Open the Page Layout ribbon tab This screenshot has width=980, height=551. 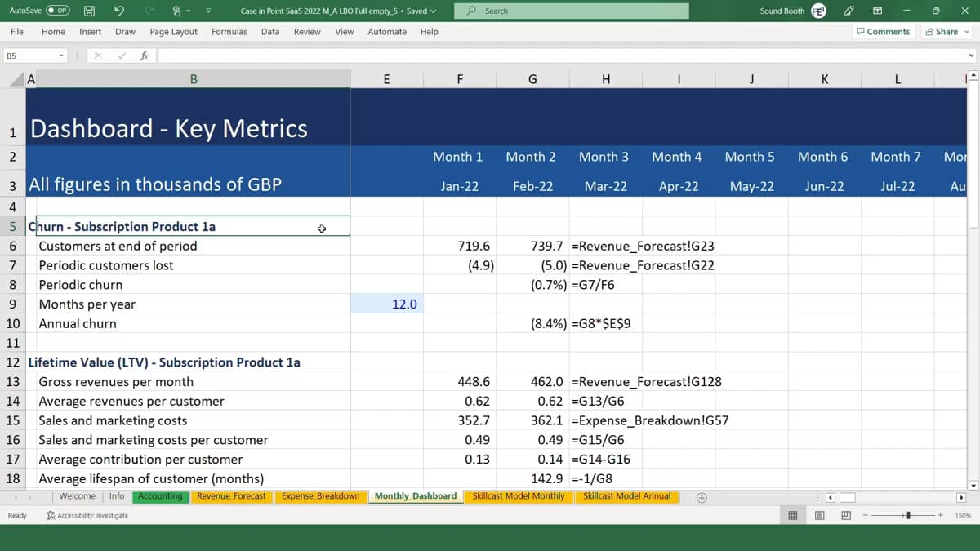tap(174, 32)
